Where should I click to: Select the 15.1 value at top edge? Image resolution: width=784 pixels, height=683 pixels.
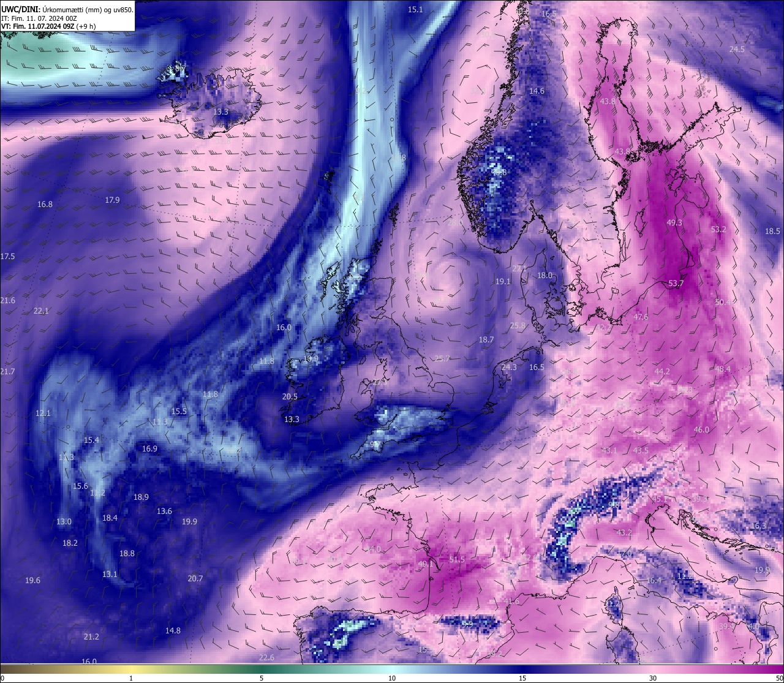(415, 9)
